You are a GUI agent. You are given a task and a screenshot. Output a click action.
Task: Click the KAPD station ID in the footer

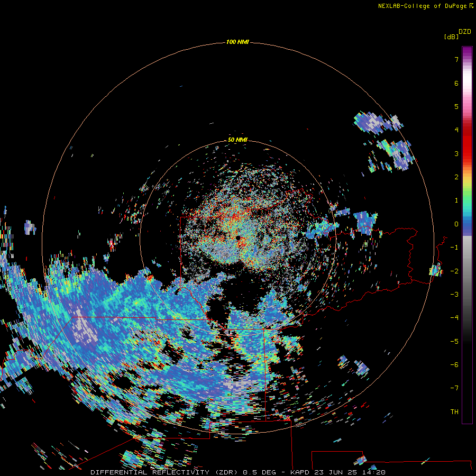tap(300, 472)
